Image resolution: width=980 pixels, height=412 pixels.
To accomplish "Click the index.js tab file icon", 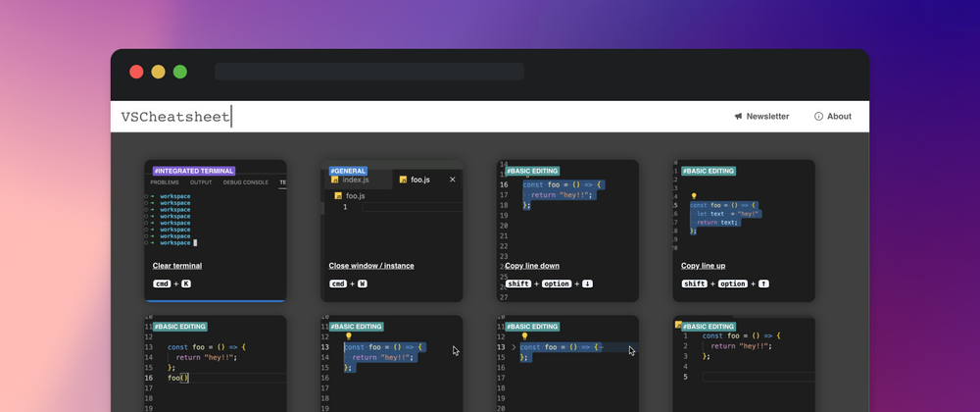I will pos(334,180).
